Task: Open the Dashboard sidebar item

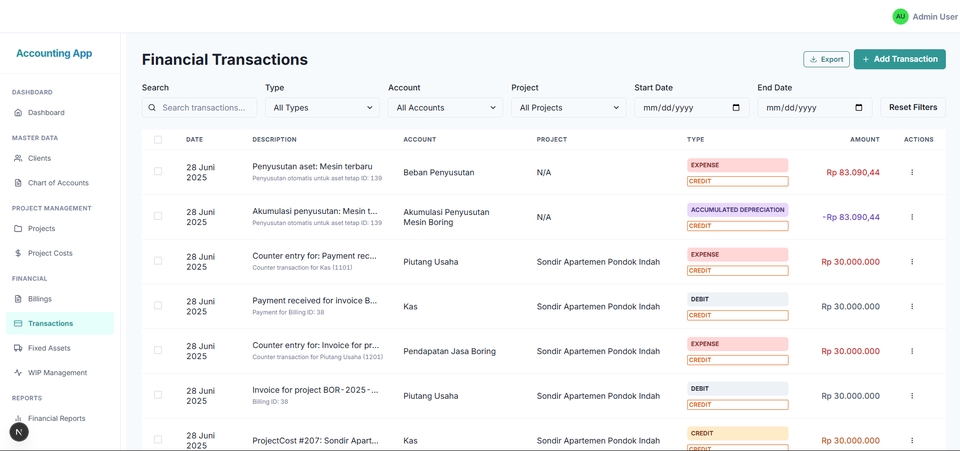Action: click(x=60, y=113)
